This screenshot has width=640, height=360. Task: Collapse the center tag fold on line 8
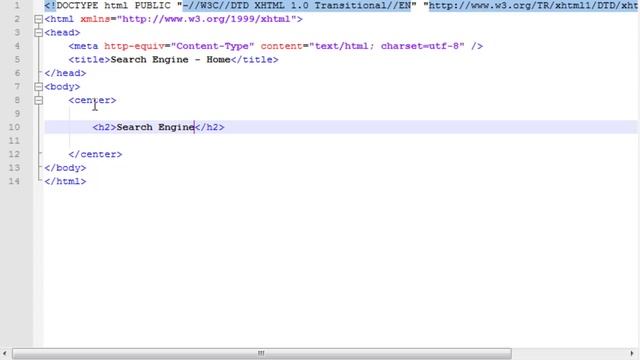click(38, 100)
